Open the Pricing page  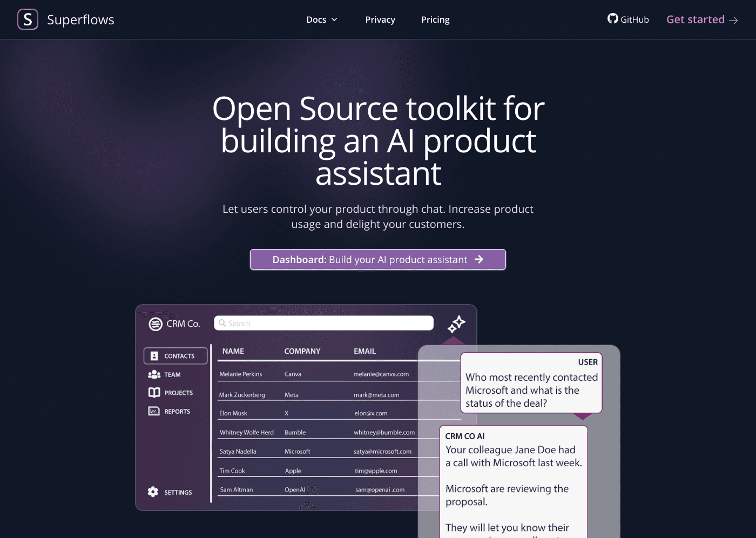435,19
